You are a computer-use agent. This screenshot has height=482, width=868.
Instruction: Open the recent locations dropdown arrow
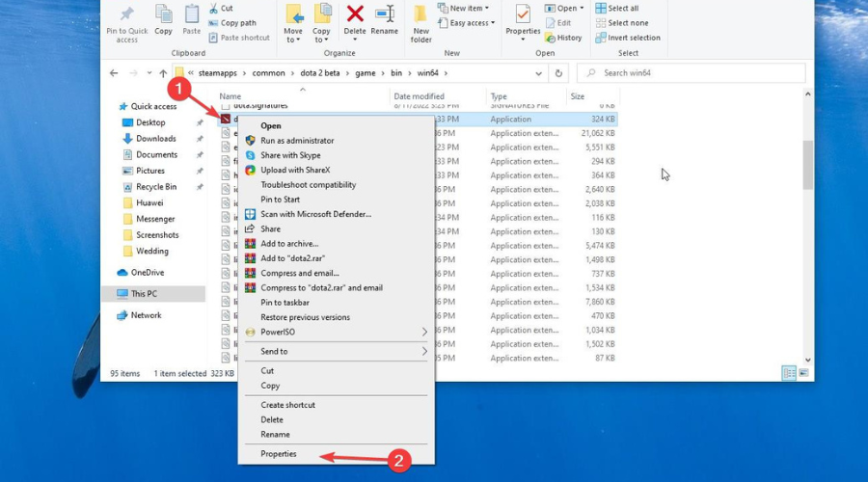click(x=149, y=73)
